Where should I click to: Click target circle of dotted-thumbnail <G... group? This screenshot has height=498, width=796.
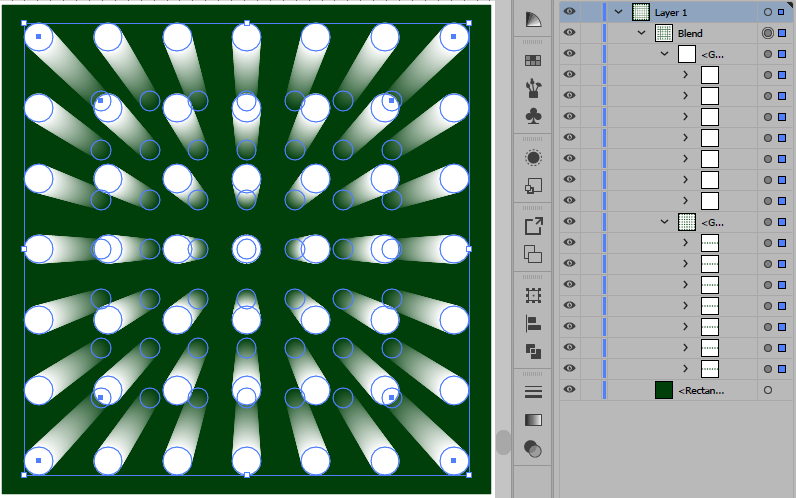coord(768,222)
